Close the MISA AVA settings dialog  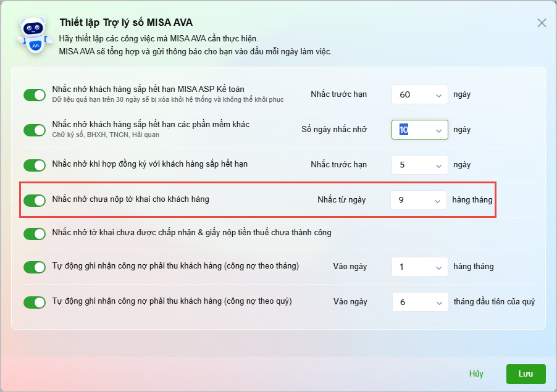coord(542,23)
